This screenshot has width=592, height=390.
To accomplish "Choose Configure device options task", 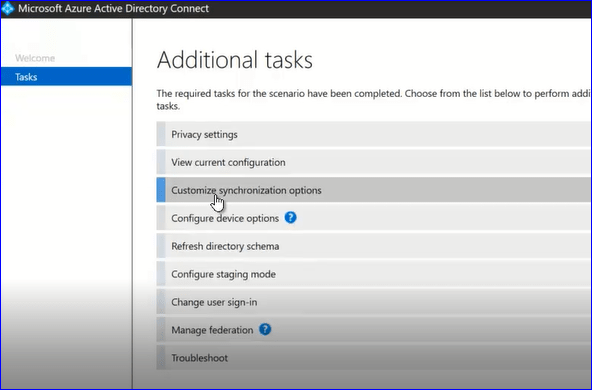I will [374, 218].
